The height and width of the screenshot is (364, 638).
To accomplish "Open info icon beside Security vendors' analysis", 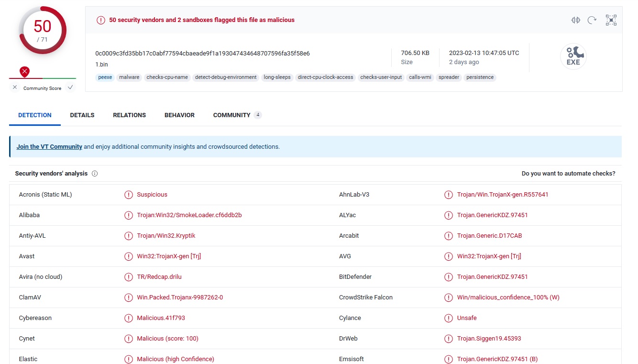I will click(95, 174).
